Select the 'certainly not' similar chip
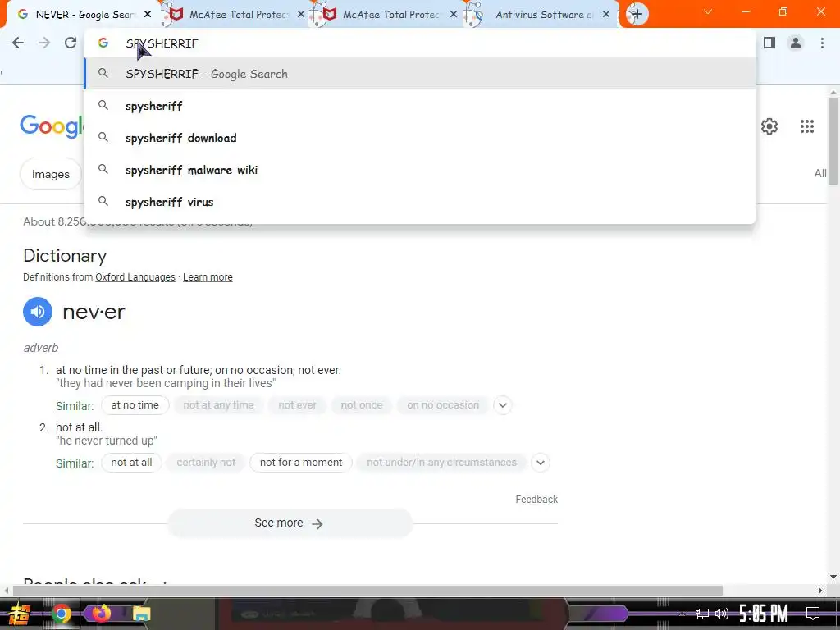This screenshot has width=840, height=630. [206, 463]
